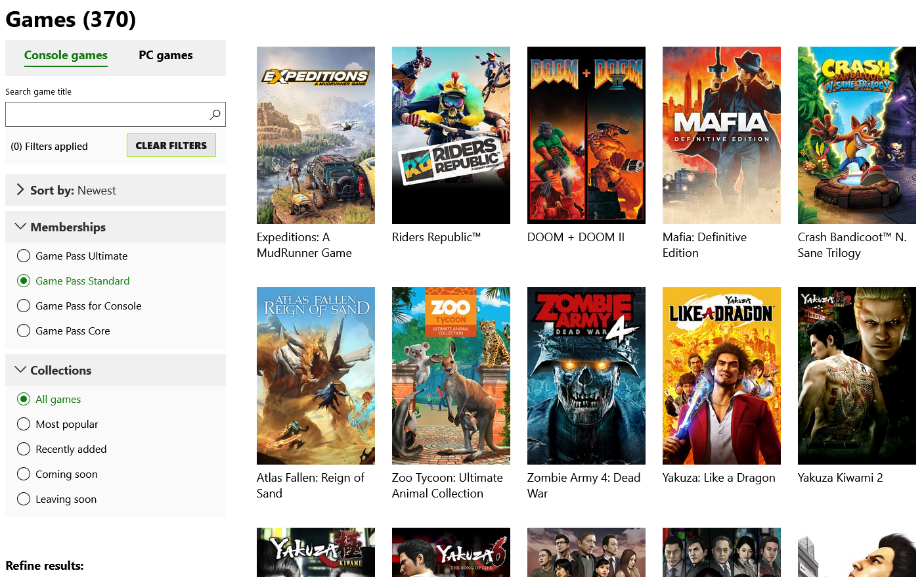Open Riders Republic cover art
Image resolution: width=924 pixels, height=577 pixels.
pyautogui.click(x=451, y=135)
